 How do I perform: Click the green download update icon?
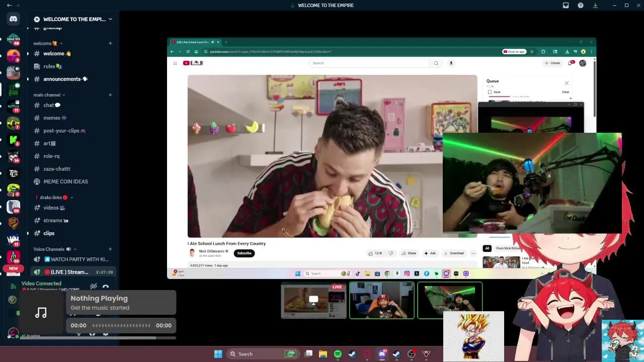click(x=595, y=5)
